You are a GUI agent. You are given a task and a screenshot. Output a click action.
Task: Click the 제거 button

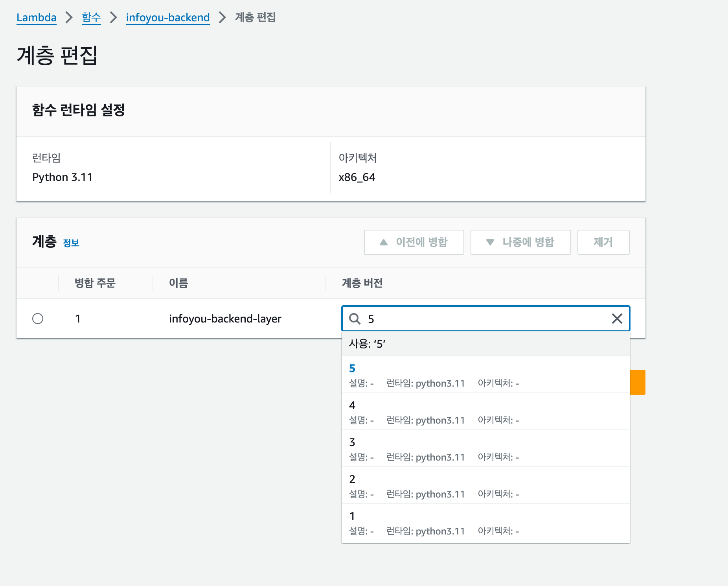pos(603,242)
